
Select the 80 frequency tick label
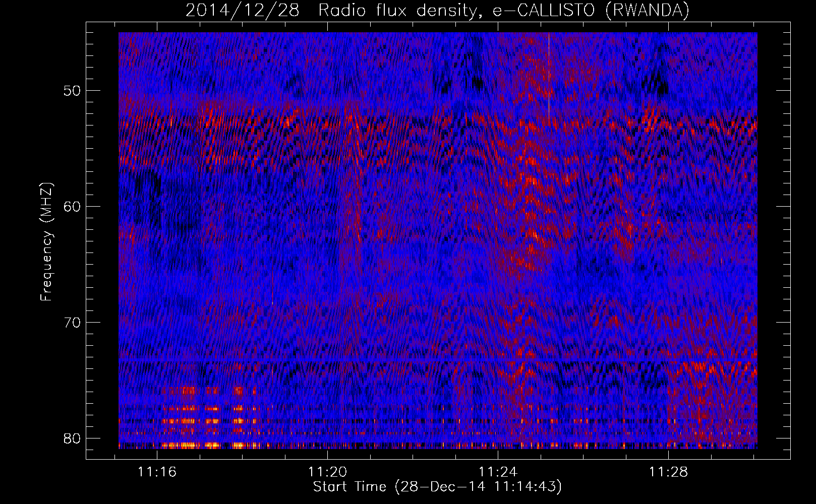pyautogui.click(x=73, y=438)
